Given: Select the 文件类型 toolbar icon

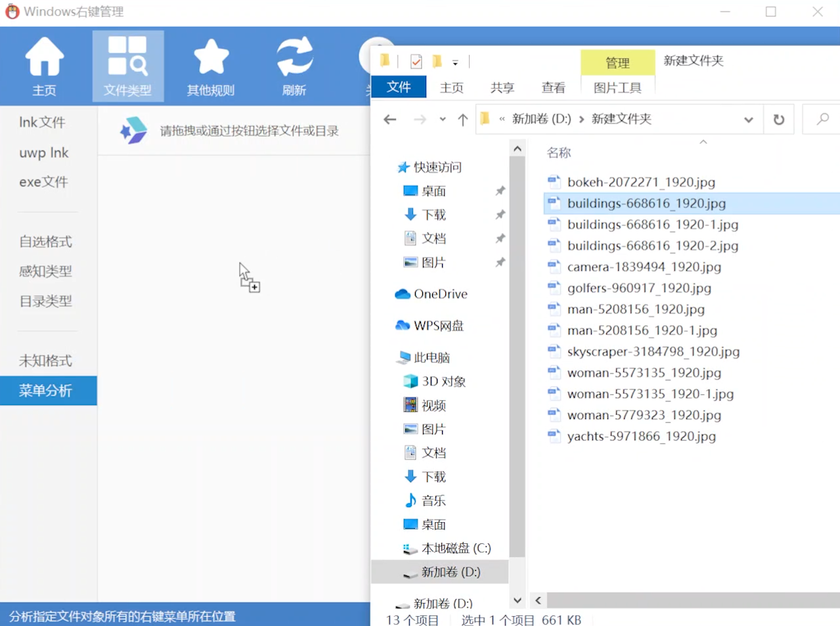Looking at the screenshot, I should (x=127, y=66).
